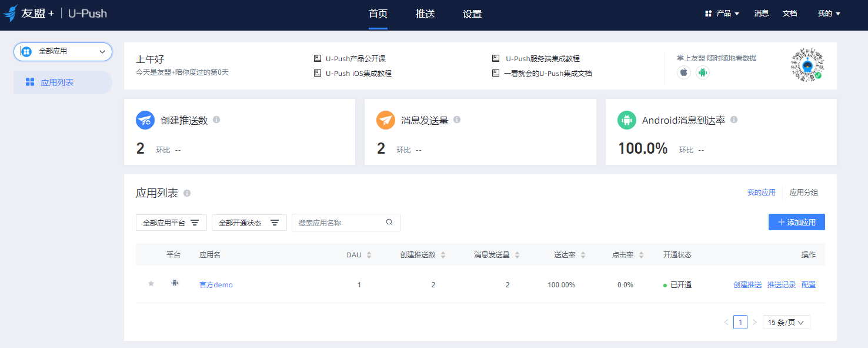Image resolution: width=868 pixels, height=348 pixels.
Task: Click the info icon beside 应用列表 heading
Action: [x=187, y=193]
